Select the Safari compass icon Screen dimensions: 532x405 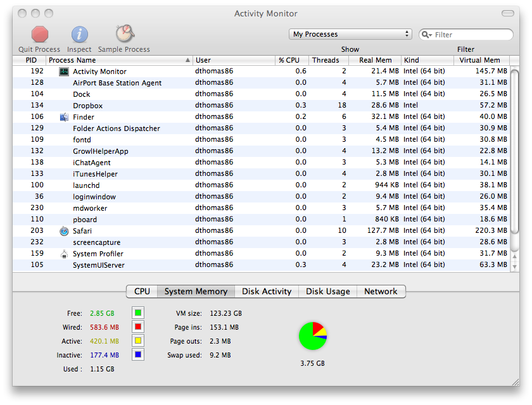tap(64, 231)
